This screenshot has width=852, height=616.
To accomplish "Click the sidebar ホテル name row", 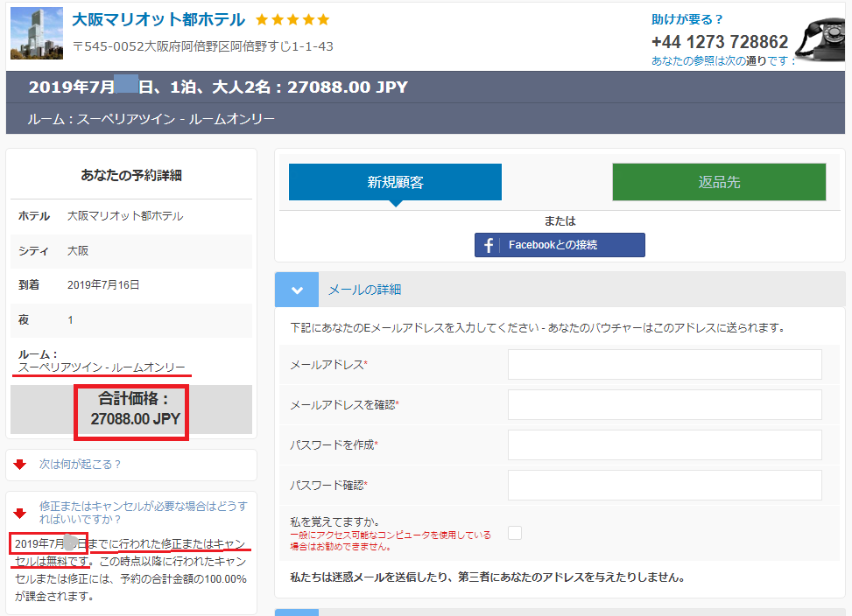I will click(131, 216).
